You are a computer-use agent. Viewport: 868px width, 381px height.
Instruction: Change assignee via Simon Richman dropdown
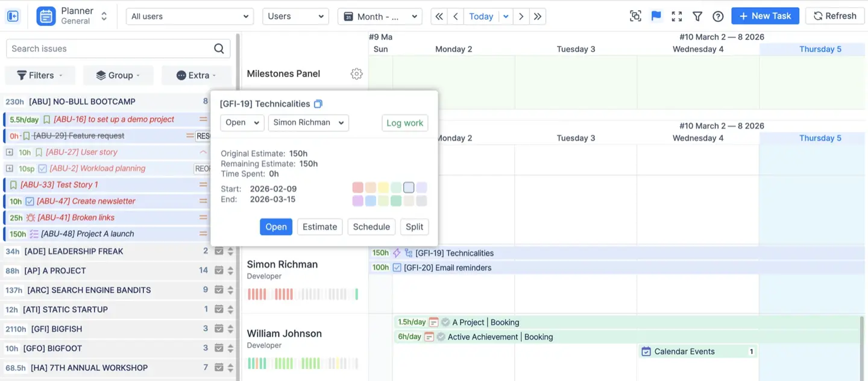tap(308, 122)
